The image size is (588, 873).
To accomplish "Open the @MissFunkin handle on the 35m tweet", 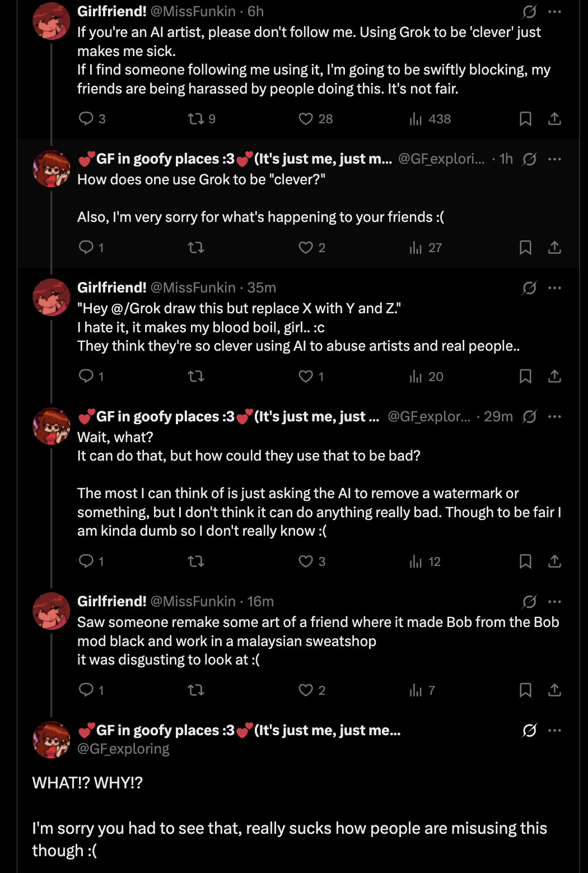I will point(193,287).
